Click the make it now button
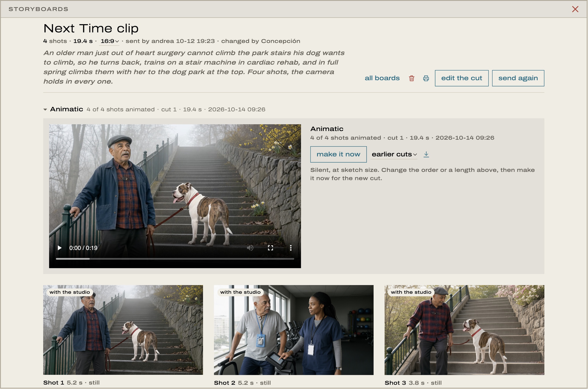 (x=338, y=154)
